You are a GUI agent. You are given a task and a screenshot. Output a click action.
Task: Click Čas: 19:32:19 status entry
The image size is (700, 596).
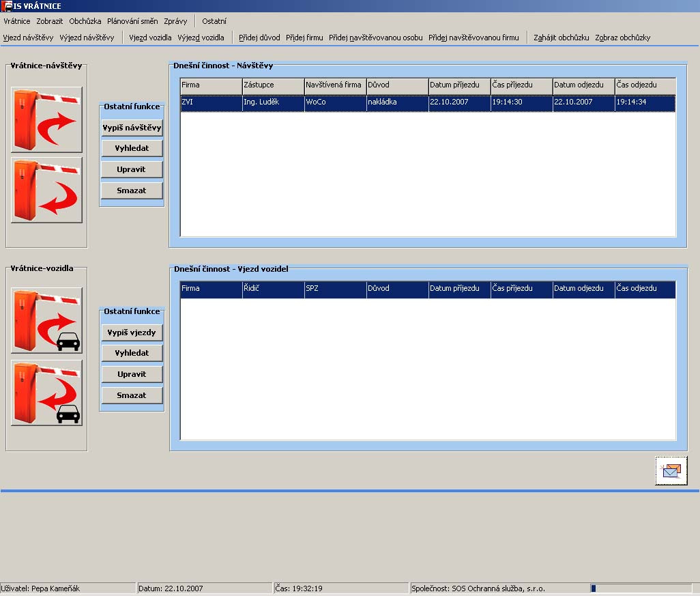point(341,588)
